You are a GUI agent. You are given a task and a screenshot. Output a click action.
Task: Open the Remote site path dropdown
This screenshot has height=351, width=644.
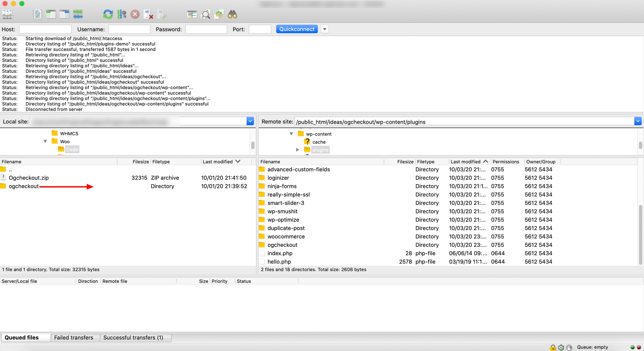tap(638, 121)
